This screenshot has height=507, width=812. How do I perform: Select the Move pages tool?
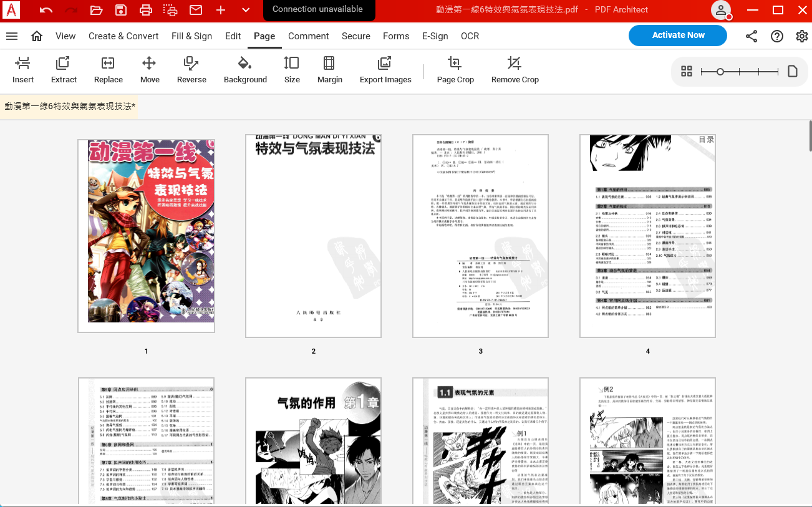pyautogui.click(x=150, y=70)
